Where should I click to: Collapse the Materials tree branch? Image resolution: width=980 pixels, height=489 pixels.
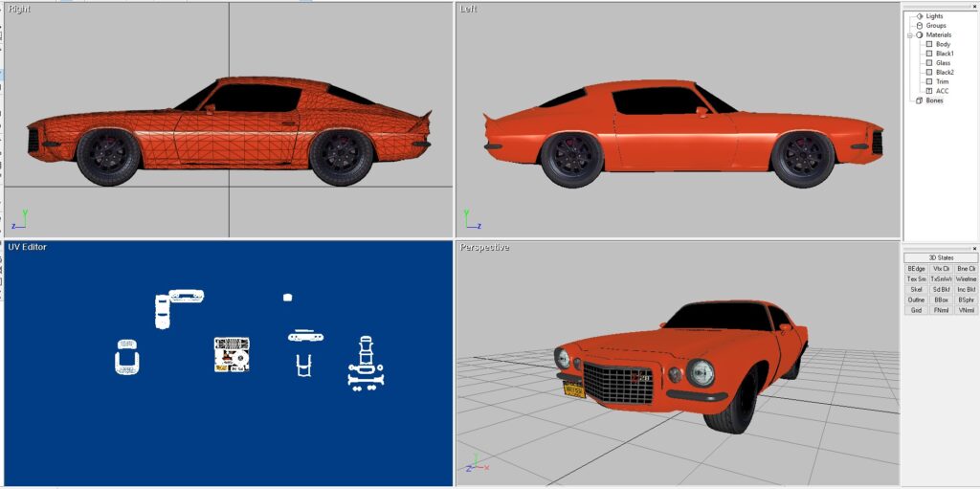click(910, 35)
